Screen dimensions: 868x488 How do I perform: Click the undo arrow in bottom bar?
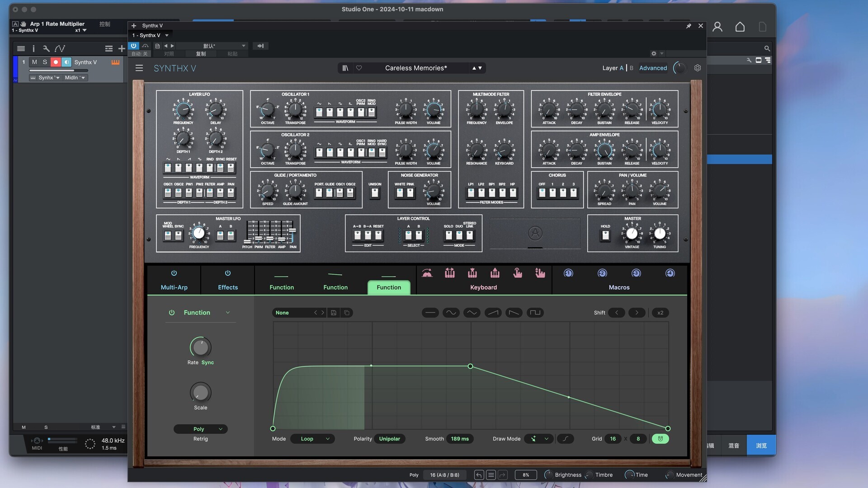(x=479, y=475)
